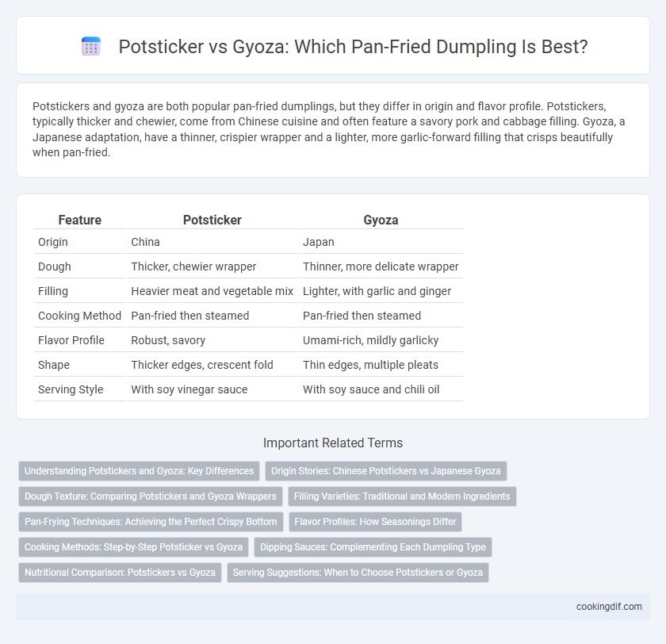Click the page title heading
The image size is (666, 644).
pyautogui.click(x=353, y=46)
